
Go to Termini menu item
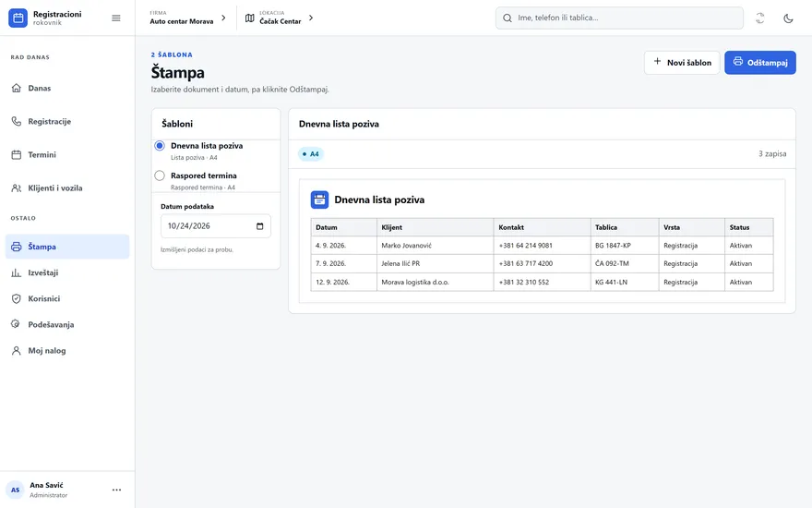67,154
